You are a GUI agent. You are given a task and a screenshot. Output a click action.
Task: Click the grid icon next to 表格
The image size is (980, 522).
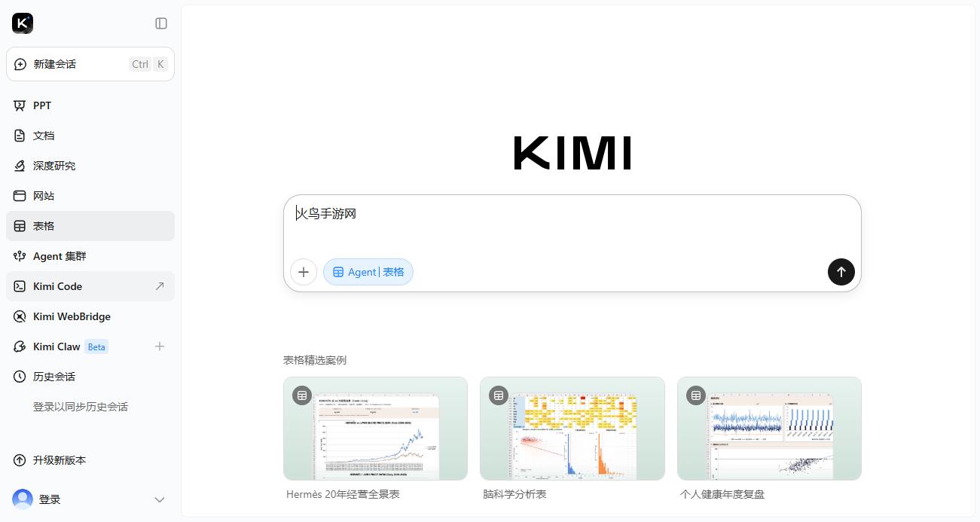(20, 226)
